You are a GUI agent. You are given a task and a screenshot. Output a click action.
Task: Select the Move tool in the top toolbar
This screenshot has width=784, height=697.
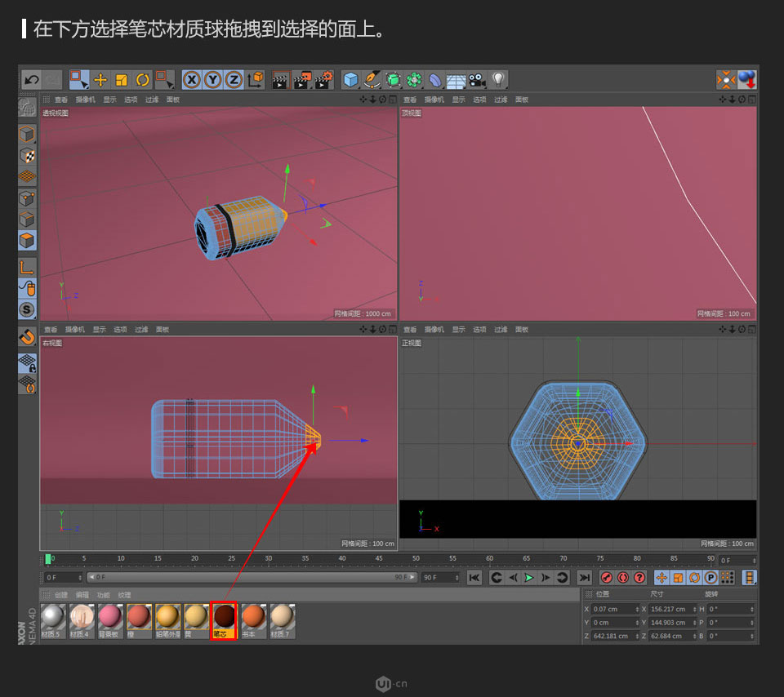tap(101, 79)
